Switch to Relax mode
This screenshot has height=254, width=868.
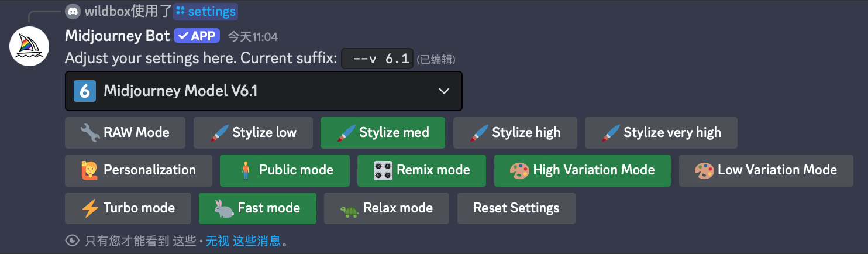tap(387, 208)
